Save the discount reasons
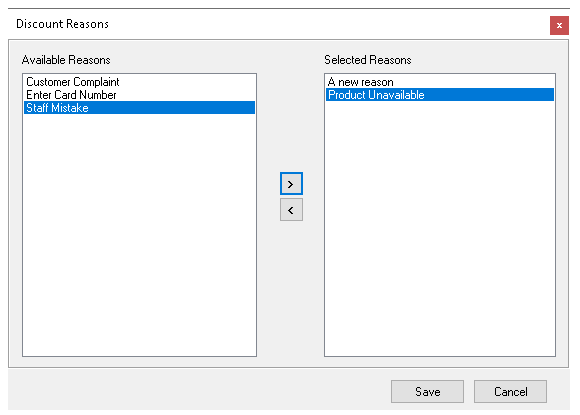 coord(427,391)
